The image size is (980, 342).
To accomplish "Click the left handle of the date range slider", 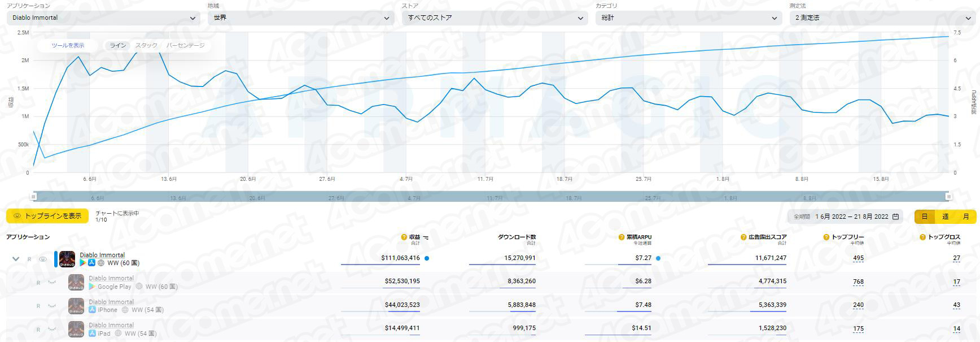I will pos(34,197).
